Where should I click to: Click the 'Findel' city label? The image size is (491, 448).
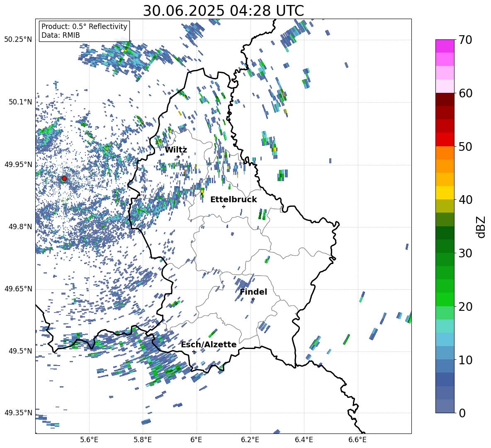pos(253,292)
